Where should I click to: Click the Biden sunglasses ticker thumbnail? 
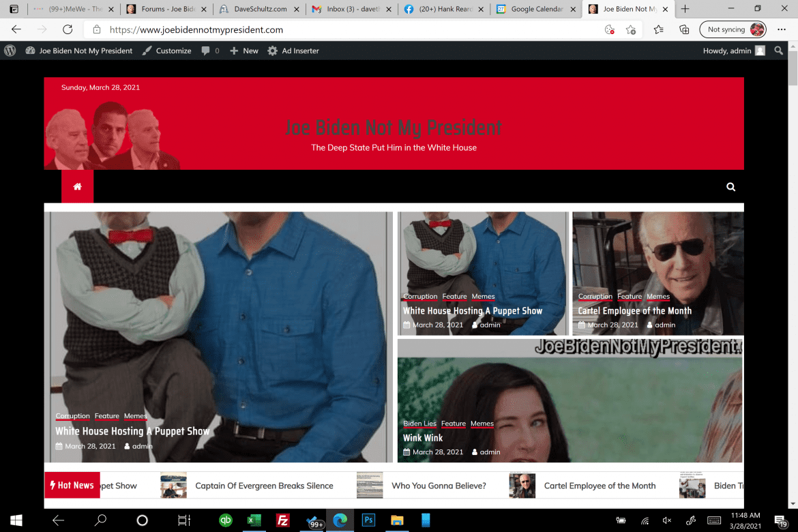(522, 485)
